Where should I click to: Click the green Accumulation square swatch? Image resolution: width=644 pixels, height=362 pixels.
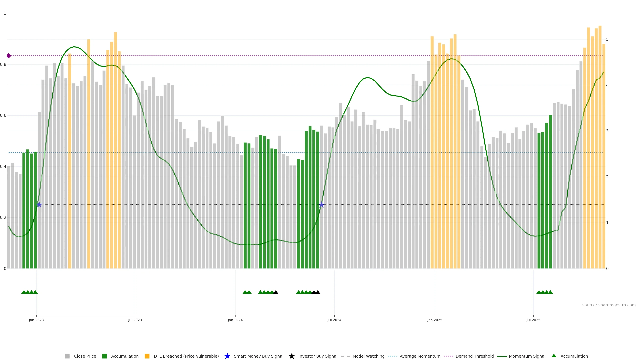(104, 356)
